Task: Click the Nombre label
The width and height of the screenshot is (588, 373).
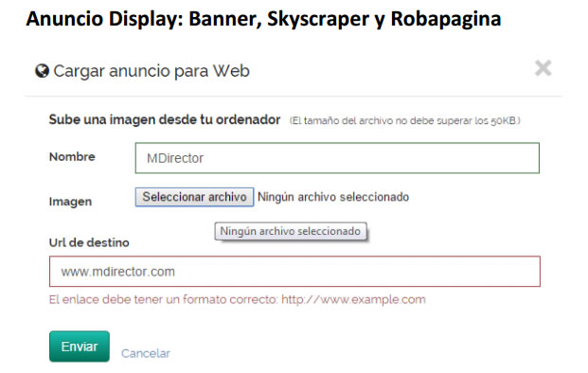Action: coord(72,157)
